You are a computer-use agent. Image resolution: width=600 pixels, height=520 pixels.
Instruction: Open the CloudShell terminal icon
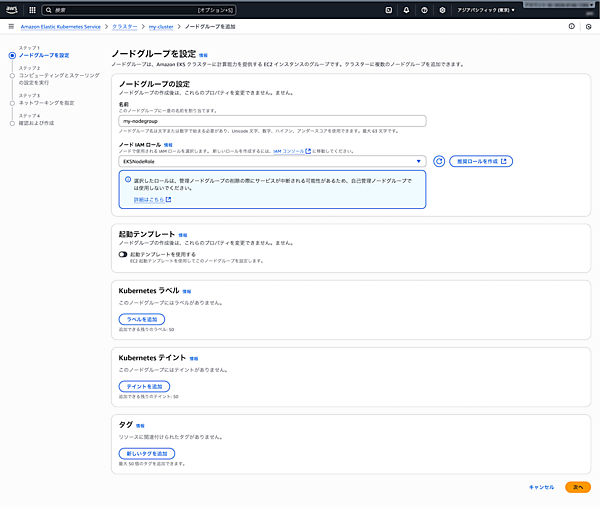point(388,10)
